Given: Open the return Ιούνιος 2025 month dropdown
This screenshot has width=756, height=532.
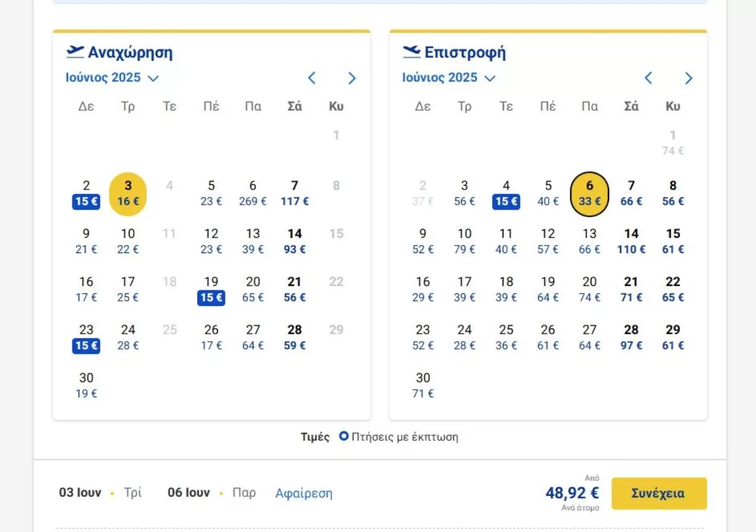Looking at the screenshot, I should tap(449, 78).
